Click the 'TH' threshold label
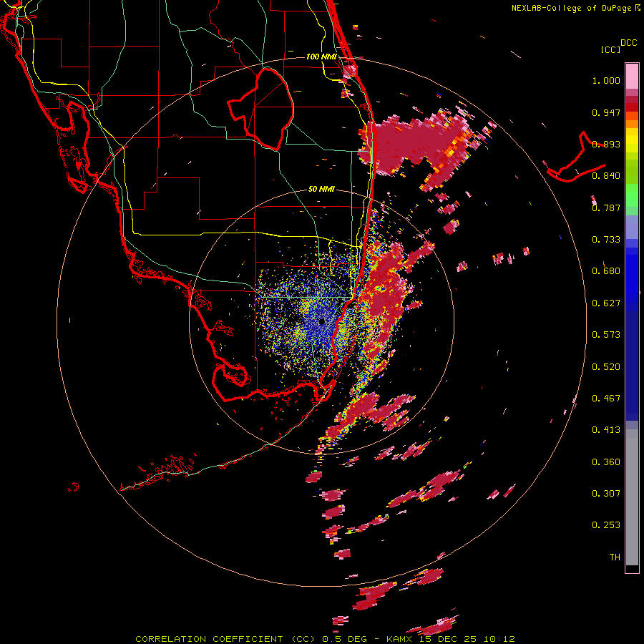 click(x=615, y=557)
